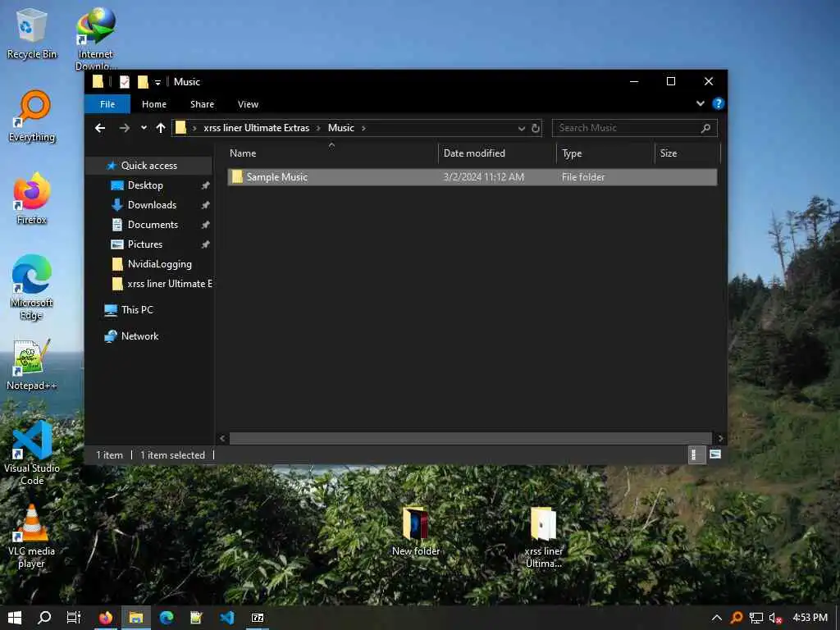Open the Recycle Bin desktop icon

pyautogui.click(x=32, y=34)
